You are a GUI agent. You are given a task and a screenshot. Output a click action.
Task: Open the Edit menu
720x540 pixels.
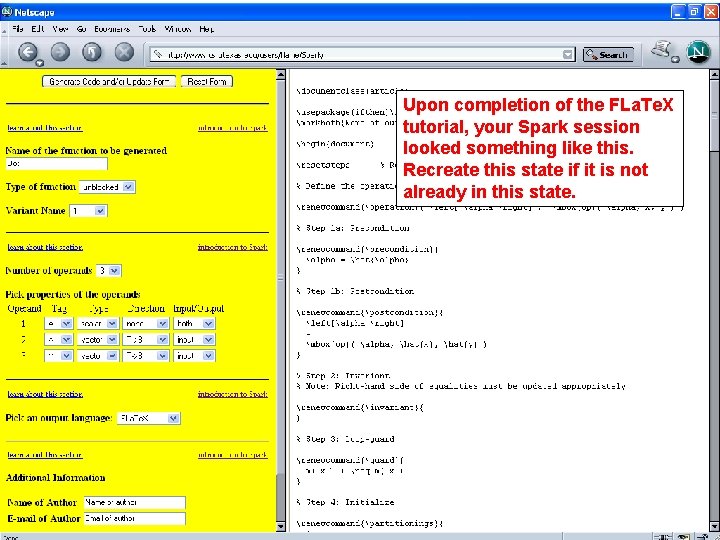coord(38,28)
